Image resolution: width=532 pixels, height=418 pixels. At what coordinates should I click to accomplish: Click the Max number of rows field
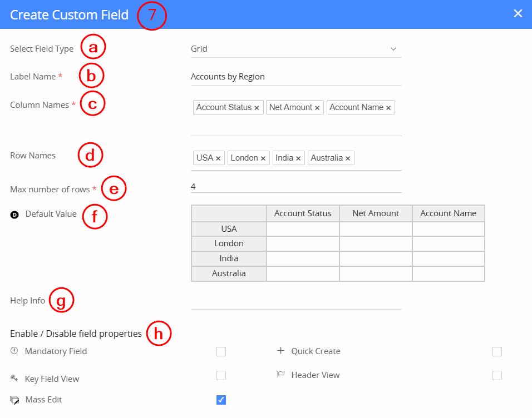coord(295,187)
